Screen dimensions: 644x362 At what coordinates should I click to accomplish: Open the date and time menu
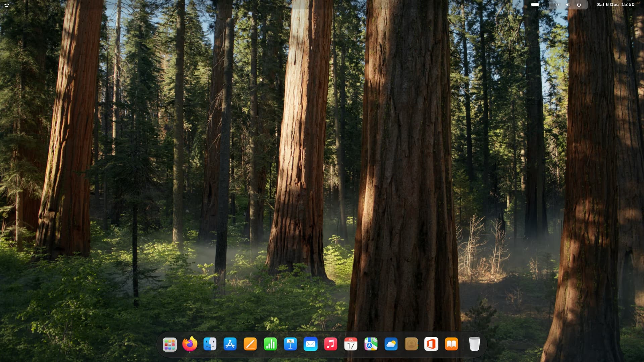coord(615,5)
